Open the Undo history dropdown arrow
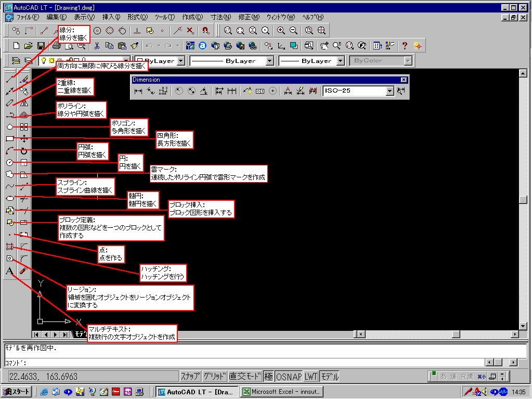Image resolution: width=532 pixels, height=399 pixels. click(x=159, y=45)
